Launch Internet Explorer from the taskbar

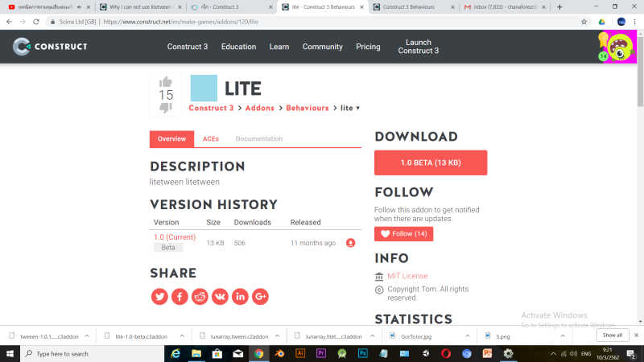(175, 353)
